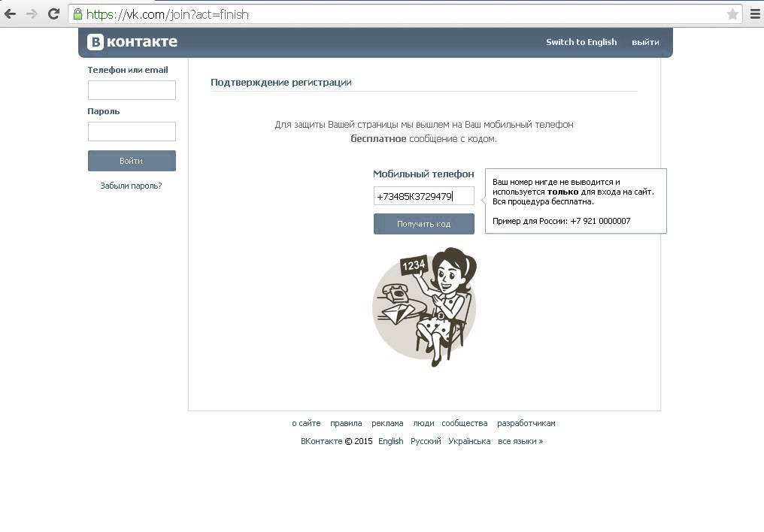This screenshot has height=532, width=764.
Task: Focus the Телефон или email field
Action: [x=132, y=90]
